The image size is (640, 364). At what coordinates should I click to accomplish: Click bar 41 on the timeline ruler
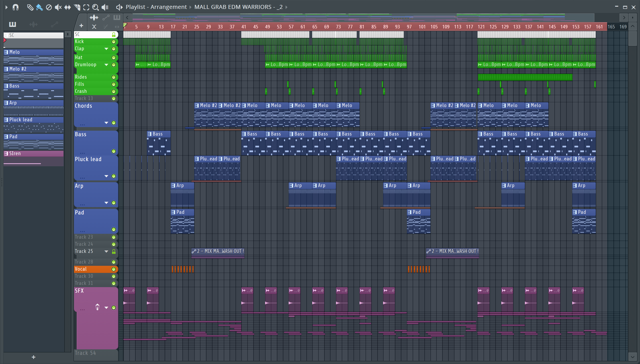pos(244,27)
